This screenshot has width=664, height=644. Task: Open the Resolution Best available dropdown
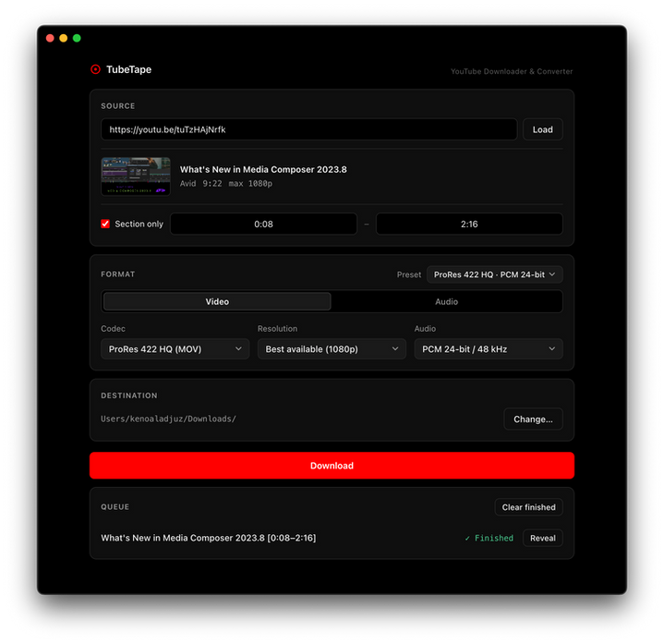[332, 349]
